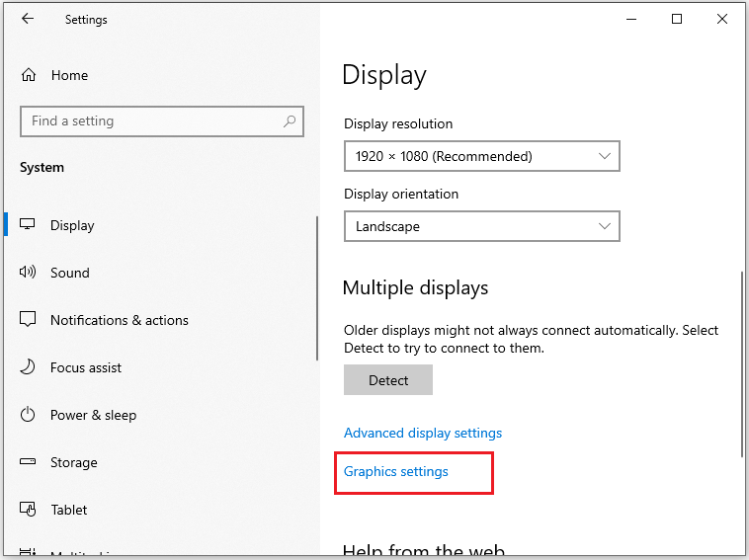749x560 pixels.
Task: Click the Power & sleep icon
Action: click(x=28, y=414)
